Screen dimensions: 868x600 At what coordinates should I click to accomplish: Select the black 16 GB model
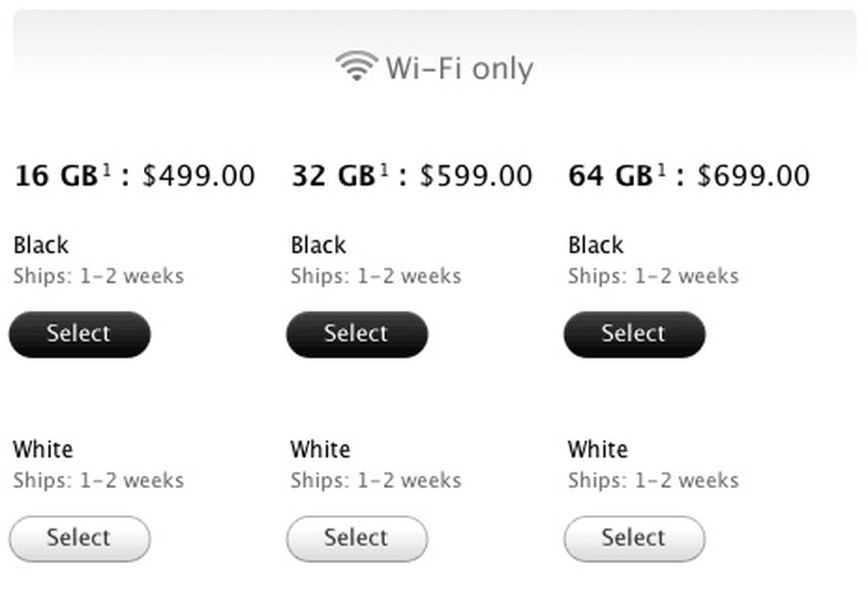pos(79,334)
